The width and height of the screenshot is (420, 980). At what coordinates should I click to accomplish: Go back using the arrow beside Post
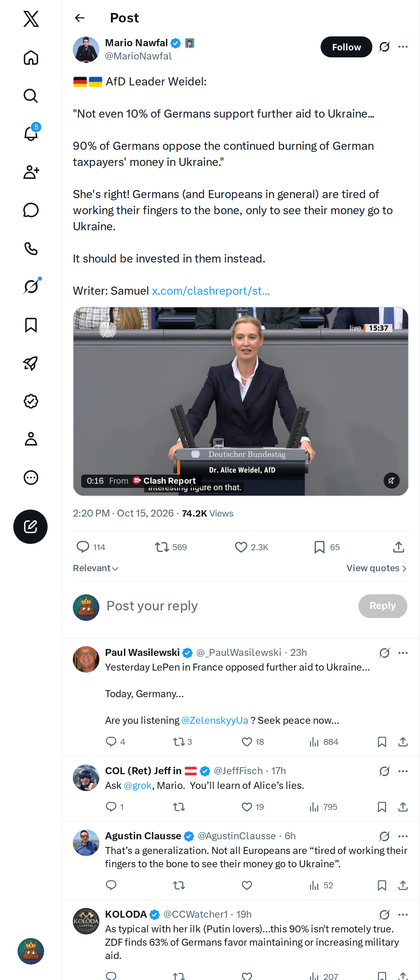click(79, 18)
